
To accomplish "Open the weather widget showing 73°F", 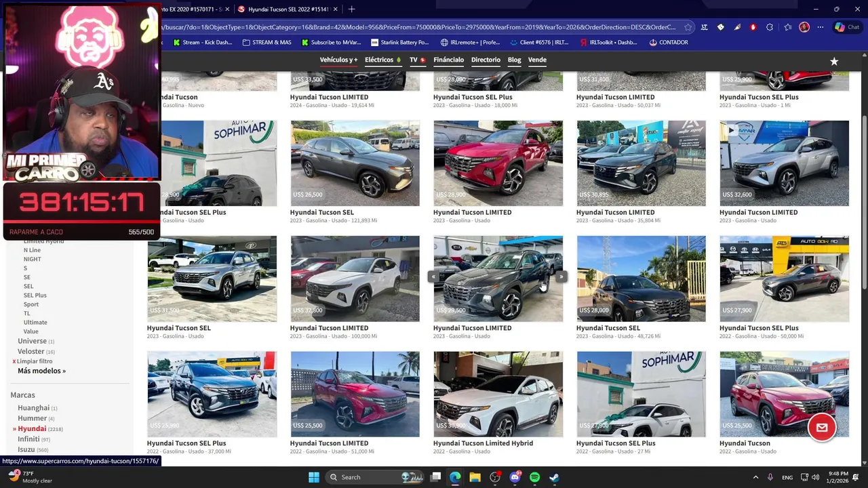I will coord(30,476).
